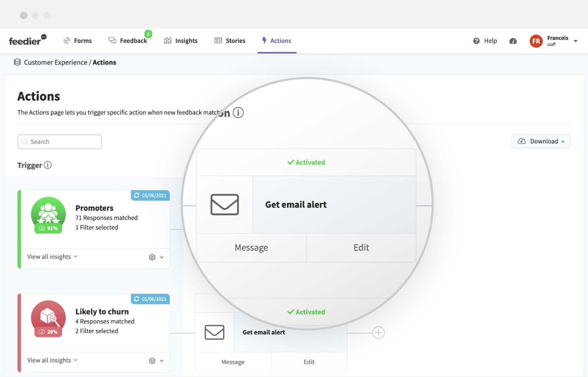Viewport: 588px width, 377px height.
Task: Switch to the Insights tab
Action: tap(181, 41)
